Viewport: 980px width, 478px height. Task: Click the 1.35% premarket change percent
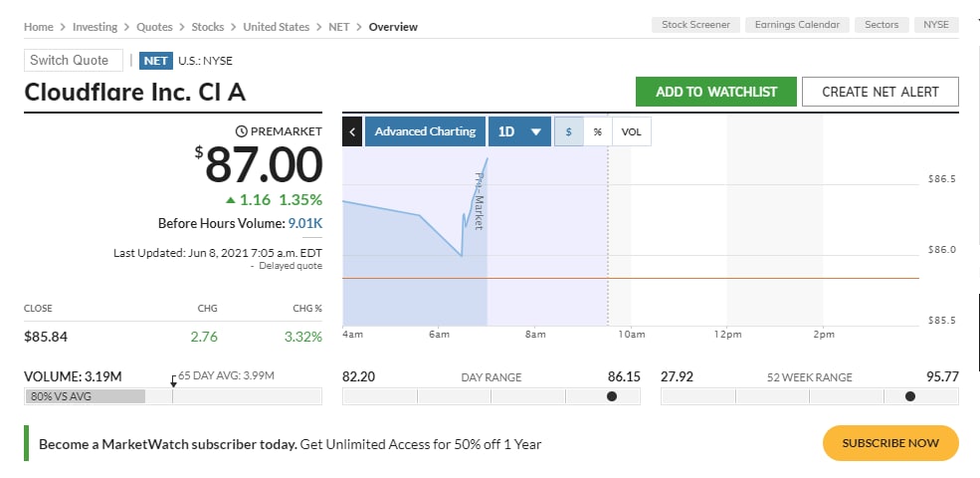click(x=300, y=200)
